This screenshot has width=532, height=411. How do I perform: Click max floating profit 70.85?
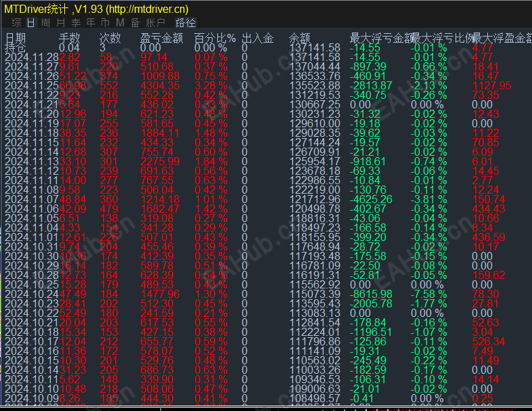[x=485, y=143]
